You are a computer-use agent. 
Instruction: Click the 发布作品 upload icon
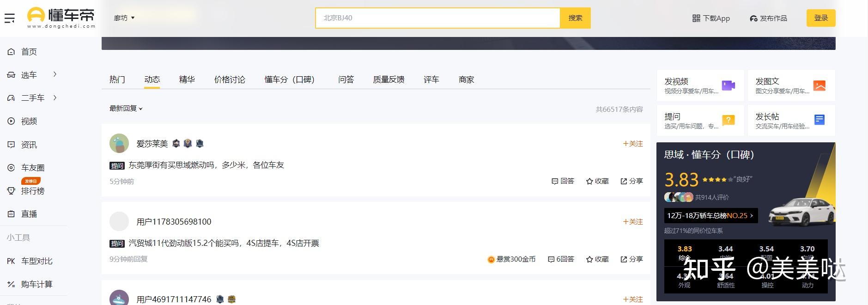pos(753,18)
